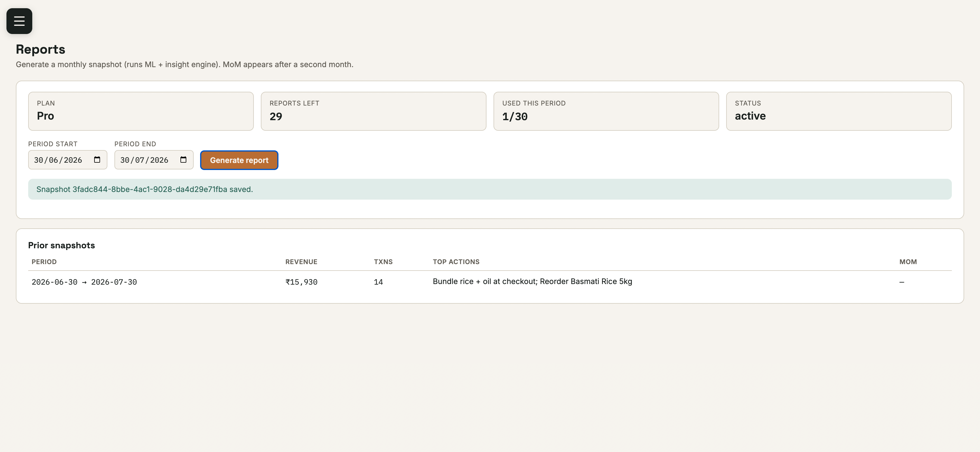Focus the Period End date field

click(x=154, y=160)
